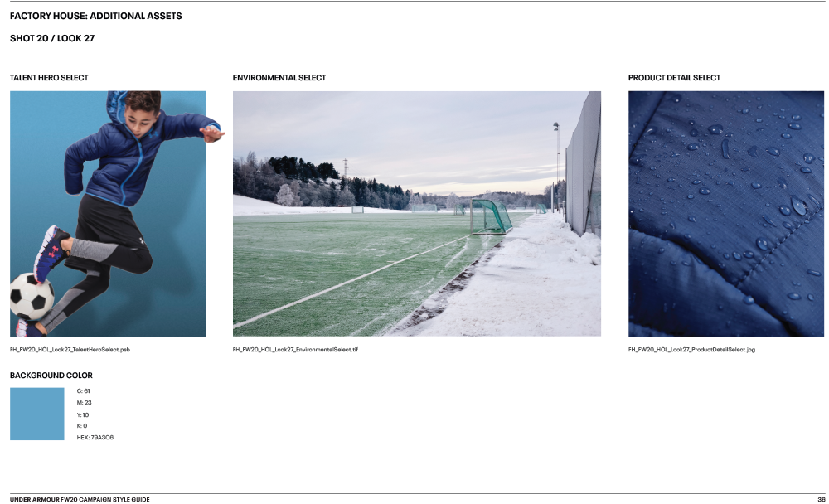Image resolution: width=829 pixels, height=504 pixels.
Task: Click the blue background color swatch
Action: (37, 414)
